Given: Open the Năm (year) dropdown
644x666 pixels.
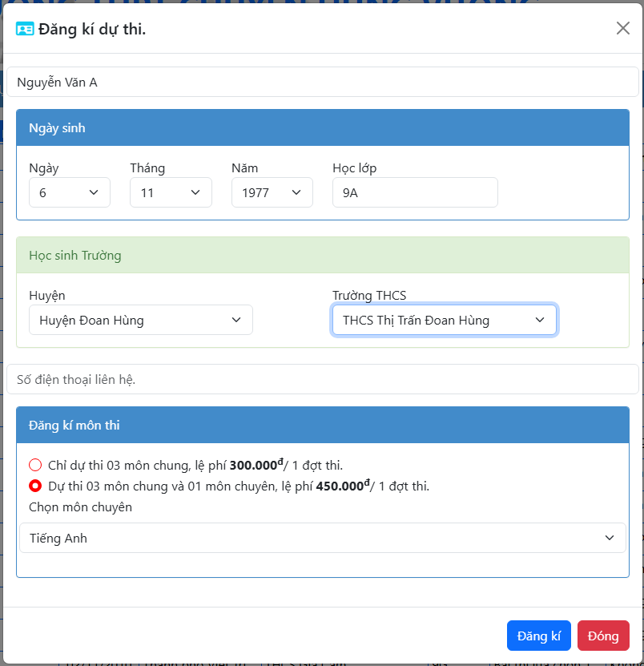Looking at the screenshot, I should pyautogui.click(x=272, y=192).
